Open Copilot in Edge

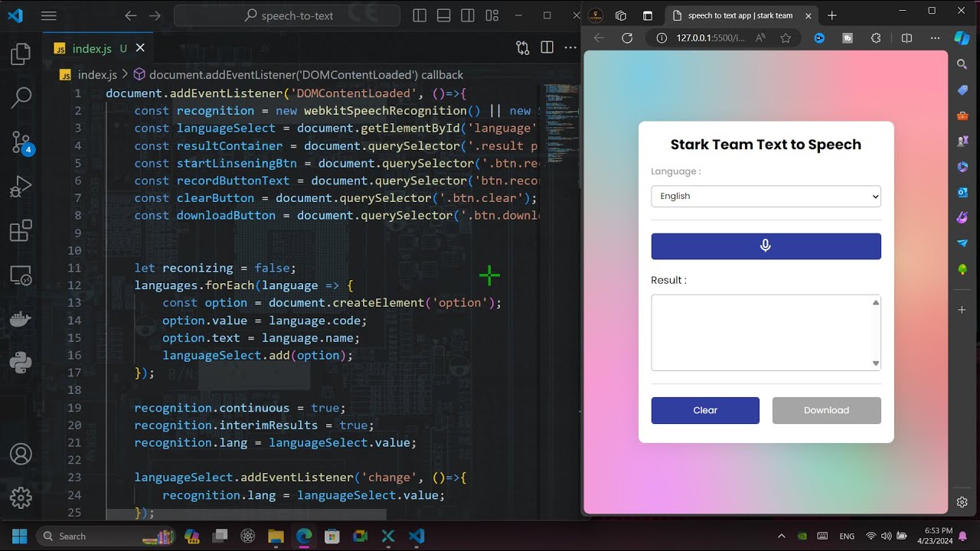pos(962,37)
